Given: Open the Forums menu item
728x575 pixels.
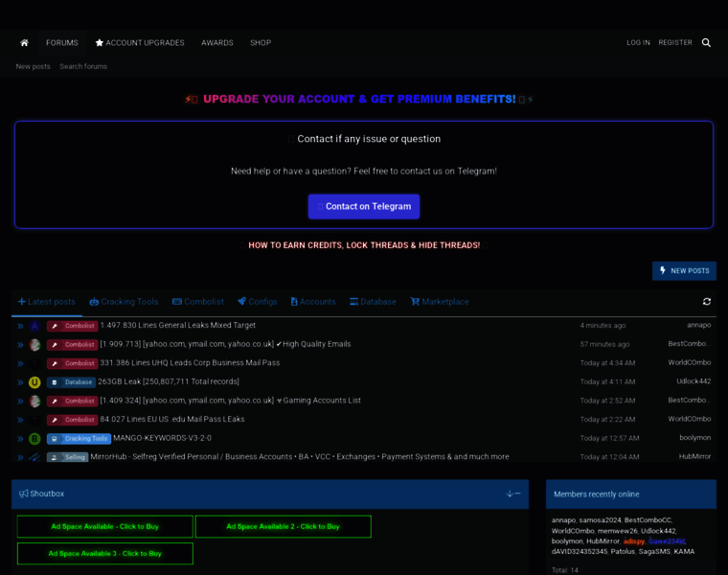Looking at the screenshot, I should [62, 43].
